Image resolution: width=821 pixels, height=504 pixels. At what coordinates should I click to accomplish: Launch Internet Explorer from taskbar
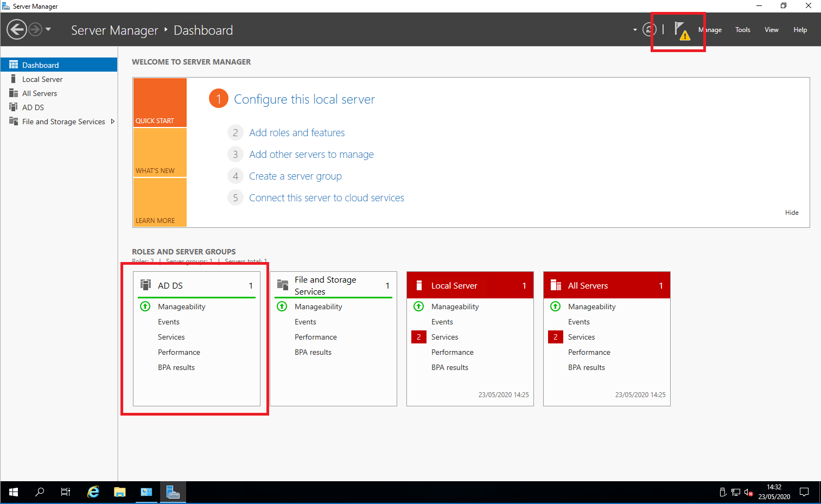93,492
